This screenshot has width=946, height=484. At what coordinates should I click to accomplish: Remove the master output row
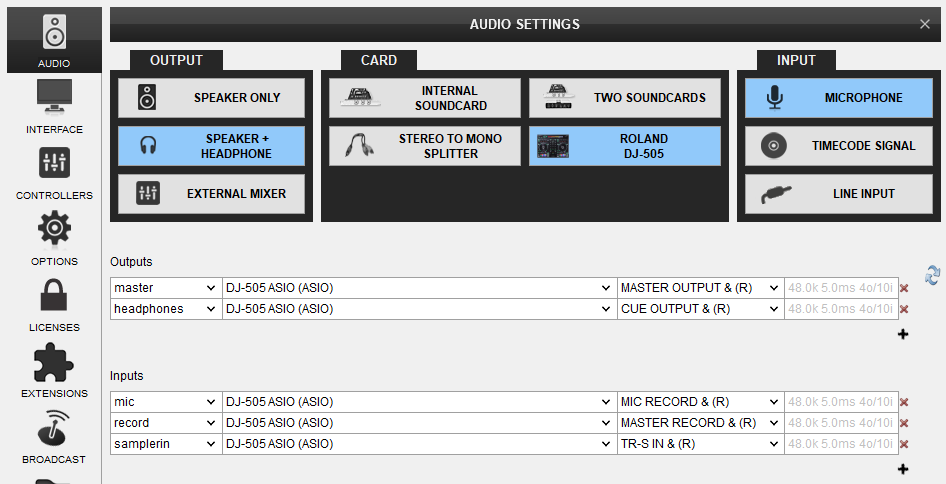(x=904, y=288)
